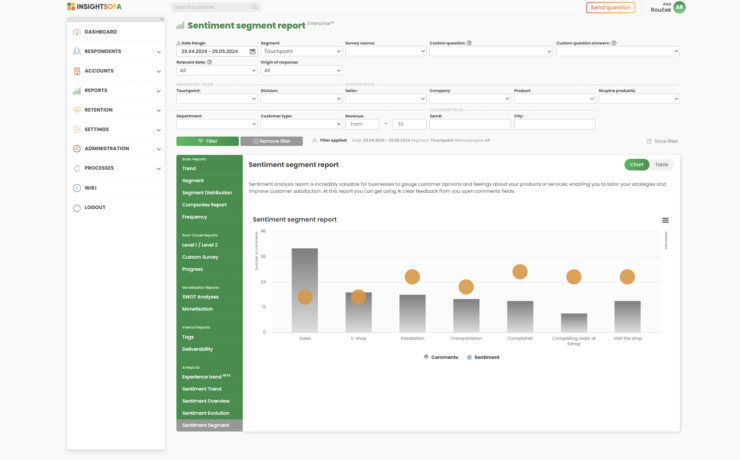Click the Custom question answers help icon

click(x=614, y=43)
